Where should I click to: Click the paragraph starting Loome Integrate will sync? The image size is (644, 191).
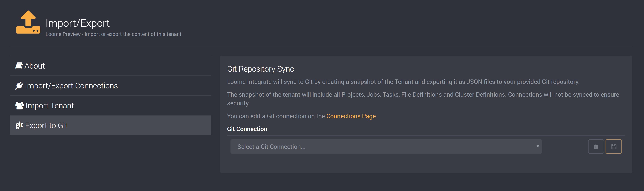click(403, 82)
